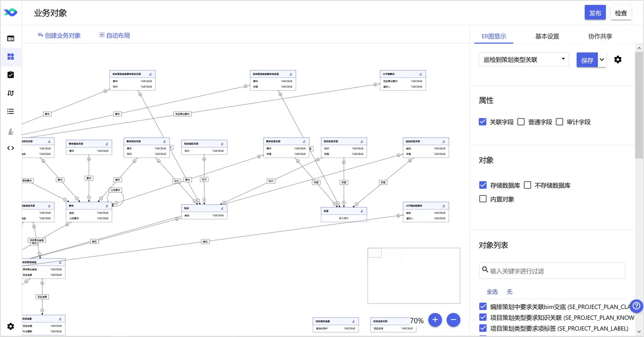The height and width of the screenshot is (337, 644).
Task: Edit the 项目策划类型要求知识关联 entity via pencil icon
Action: (150, 74)
